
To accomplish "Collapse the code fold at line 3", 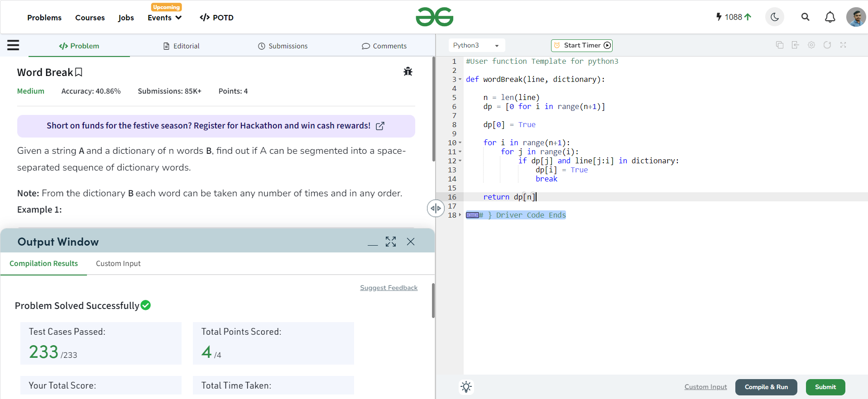I will tap(460, 79).
